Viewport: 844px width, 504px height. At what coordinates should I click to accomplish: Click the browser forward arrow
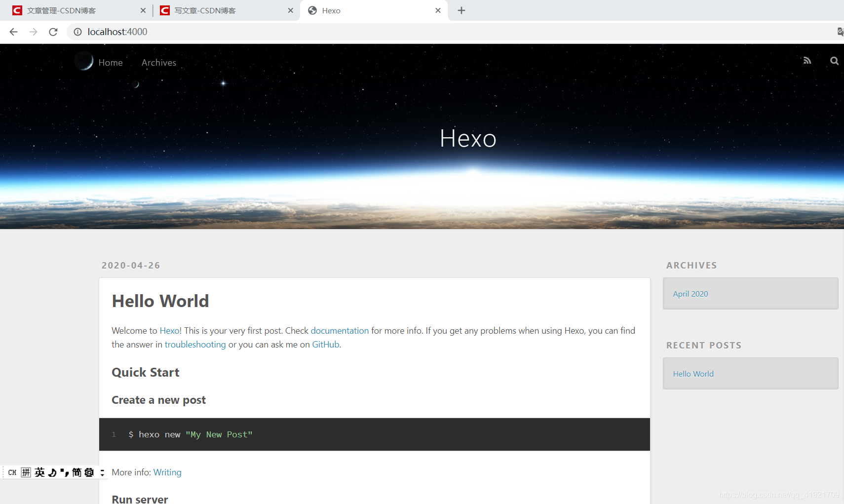(x=33, y=32)
